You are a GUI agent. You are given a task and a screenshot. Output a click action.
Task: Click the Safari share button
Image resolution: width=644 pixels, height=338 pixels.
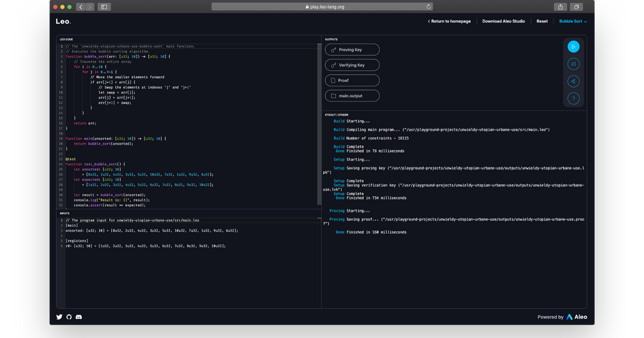tap(560, 7)
